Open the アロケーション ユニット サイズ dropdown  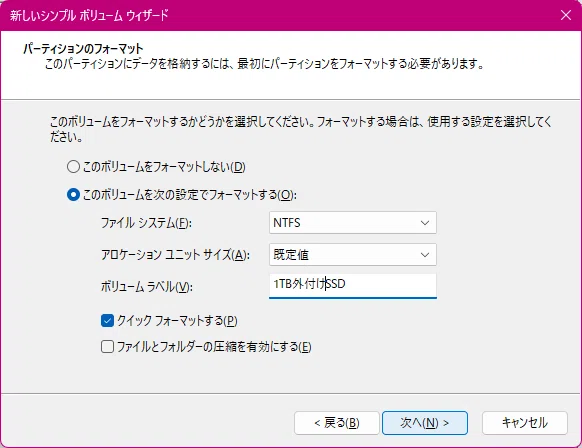coord(353,255)
